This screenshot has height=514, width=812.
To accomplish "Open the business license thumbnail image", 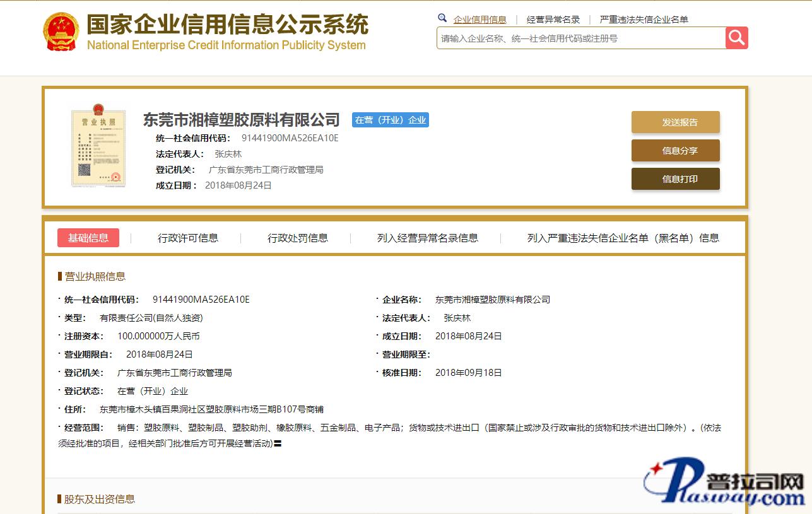I will (98, 146).
